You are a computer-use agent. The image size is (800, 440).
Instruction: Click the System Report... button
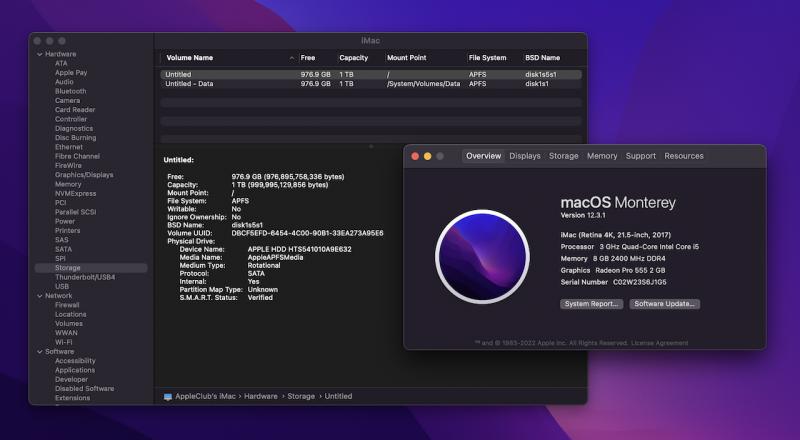[591, 304]
